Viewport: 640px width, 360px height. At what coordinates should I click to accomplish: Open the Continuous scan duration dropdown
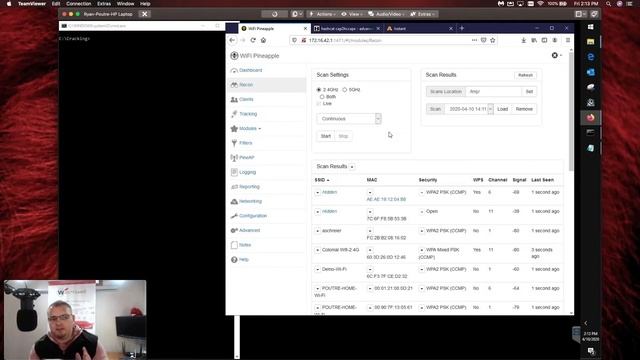[349, 119]
